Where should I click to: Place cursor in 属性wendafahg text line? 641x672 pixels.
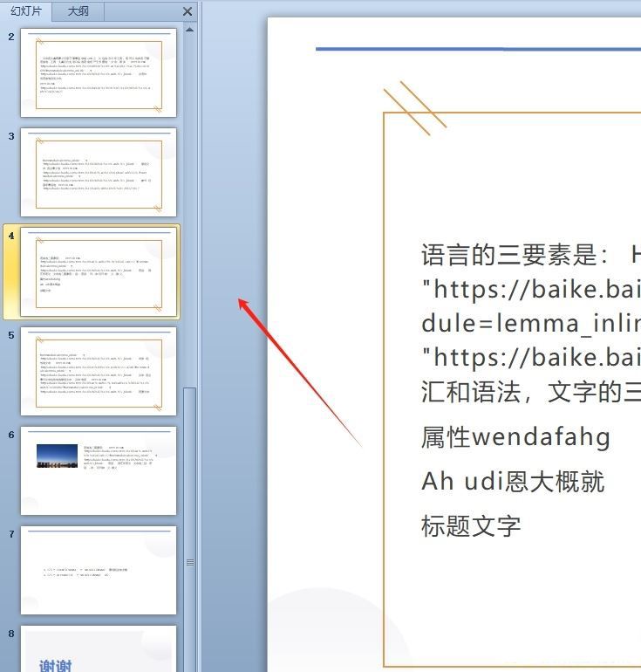coord(515,437)
